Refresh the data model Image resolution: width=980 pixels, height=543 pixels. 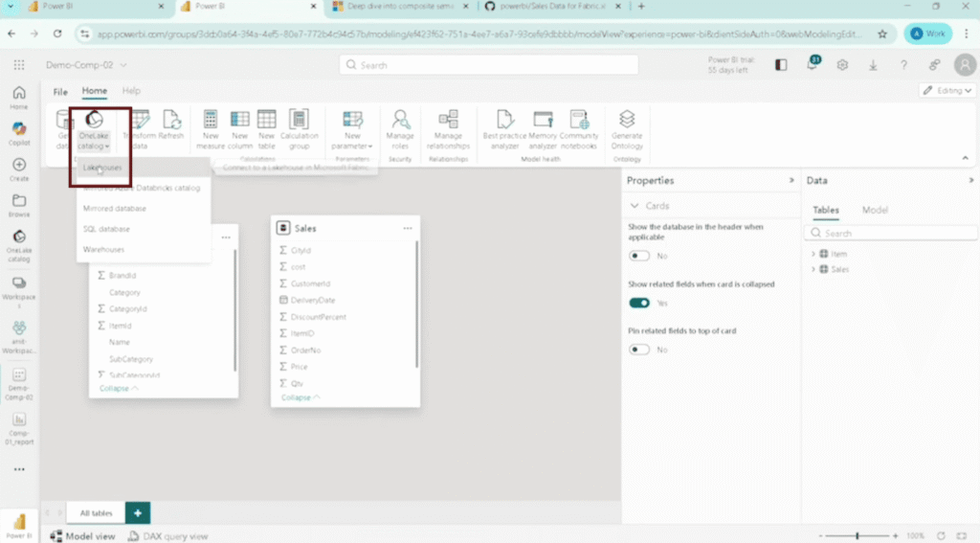[x=171, y=125]
